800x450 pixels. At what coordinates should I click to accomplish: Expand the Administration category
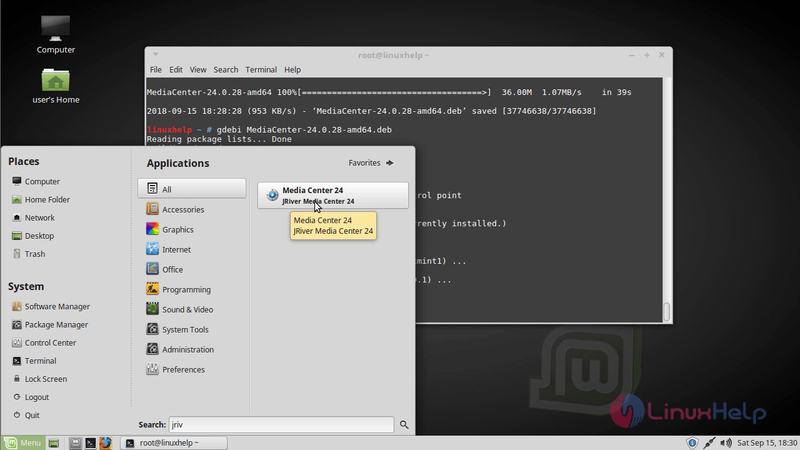(x=187, y=350)
